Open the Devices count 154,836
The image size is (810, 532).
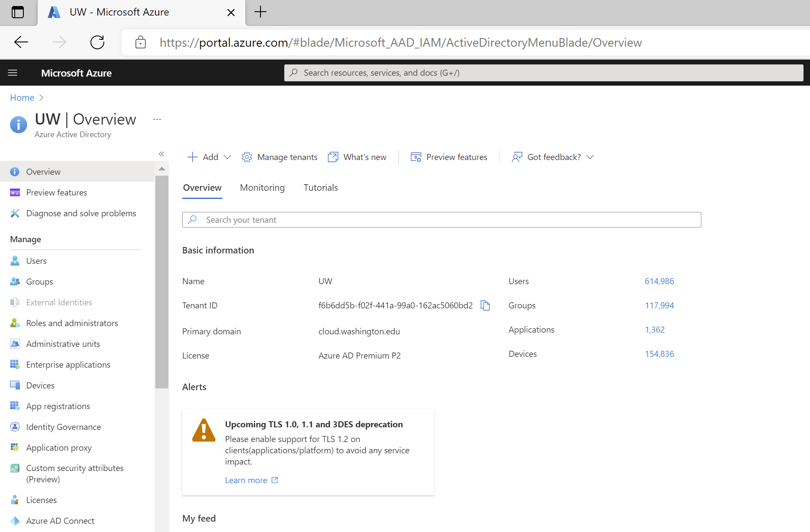pos(659,354)
